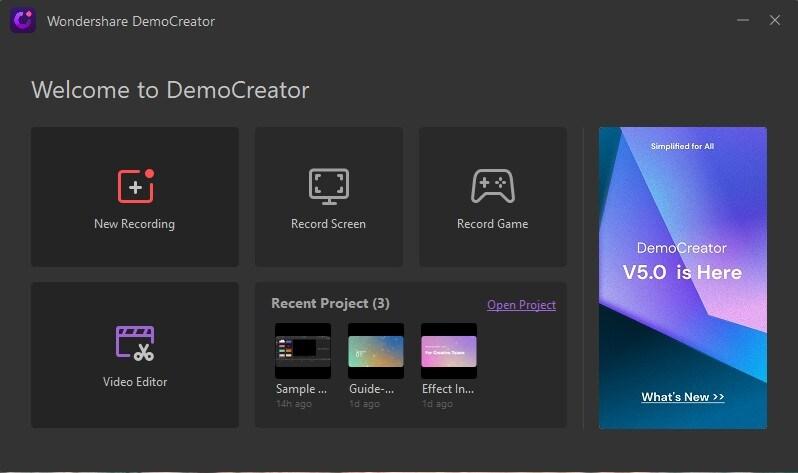This screenshot has width=798, height=473.
Task: Select the Record Screen label
Action: 328,224
